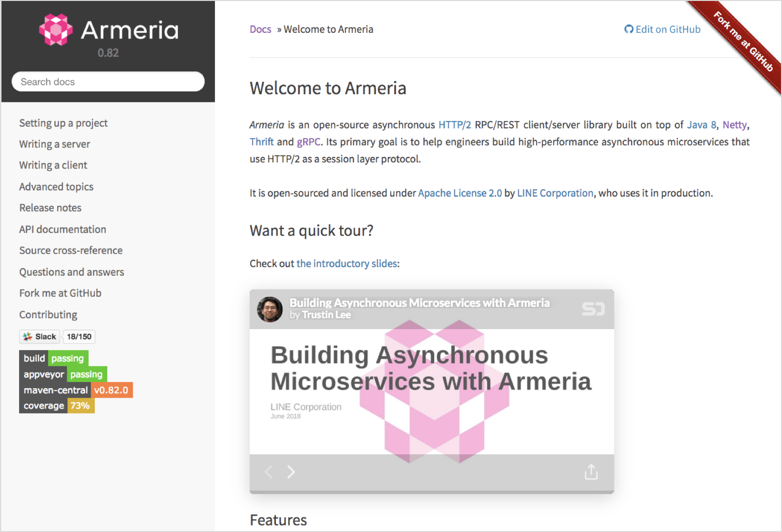Click the Docs breadcrumb link
The image size is (782, 532).
(x=260, y=30)
